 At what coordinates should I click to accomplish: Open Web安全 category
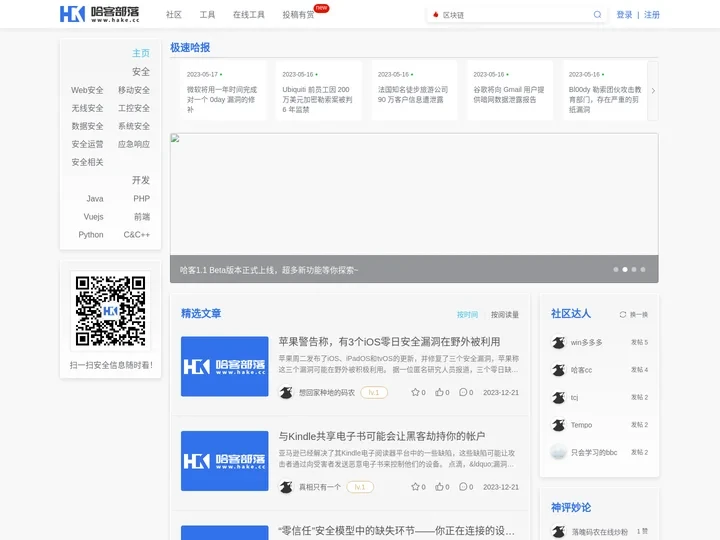[87, 90]
